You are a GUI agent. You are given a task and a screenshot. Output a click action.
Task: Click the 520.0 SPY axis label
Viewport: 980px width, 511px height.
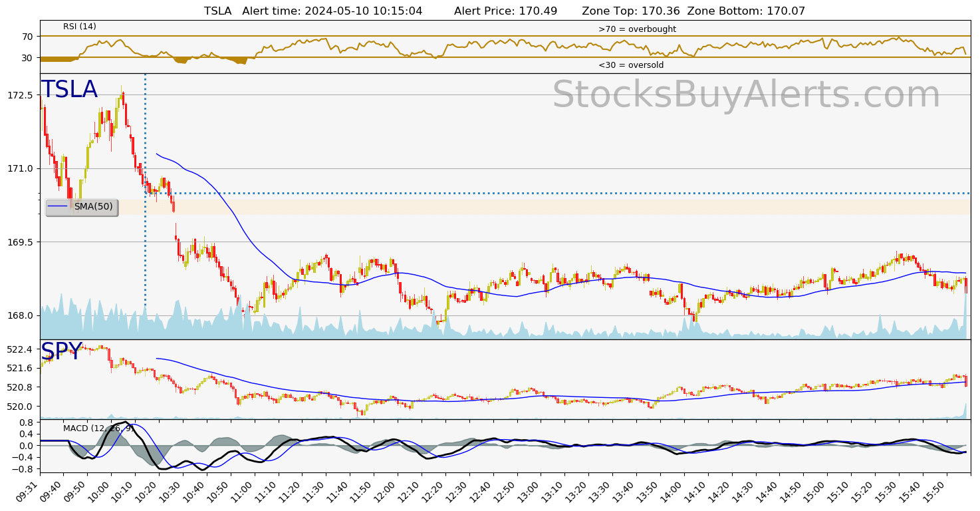[x=20, y=406]
